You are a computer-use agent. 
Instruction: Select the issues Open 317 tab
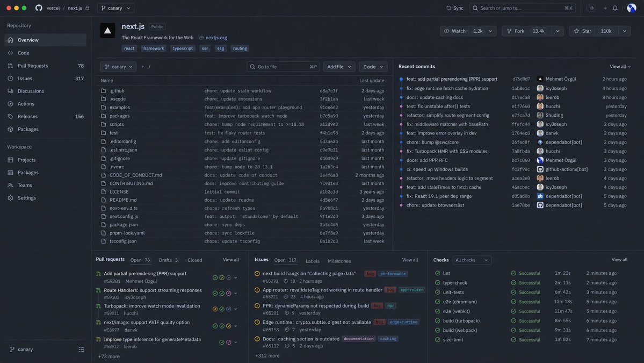tap(285, 260)
